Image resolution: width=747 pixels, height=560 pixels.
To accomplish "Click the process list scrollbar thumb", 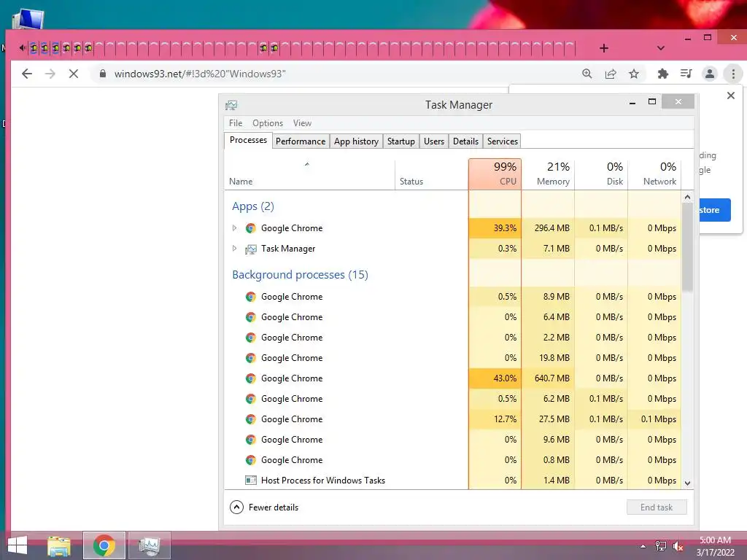I will (x=687, y=246).
